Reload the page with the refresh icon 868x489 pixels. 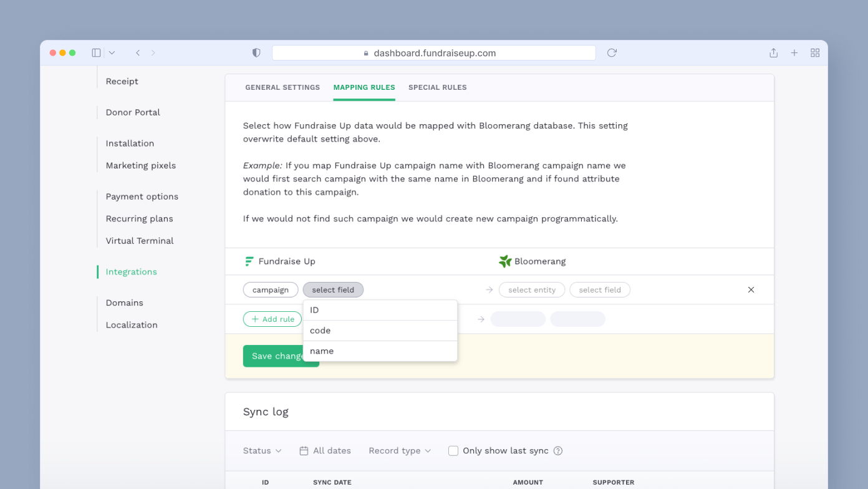(x=612, y=53)
